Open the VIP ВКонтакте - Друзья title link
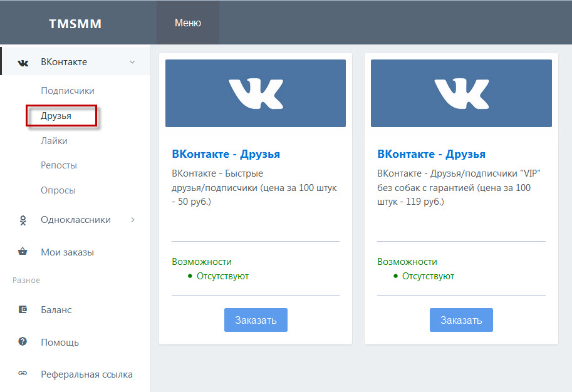 [x=431, y=154]
